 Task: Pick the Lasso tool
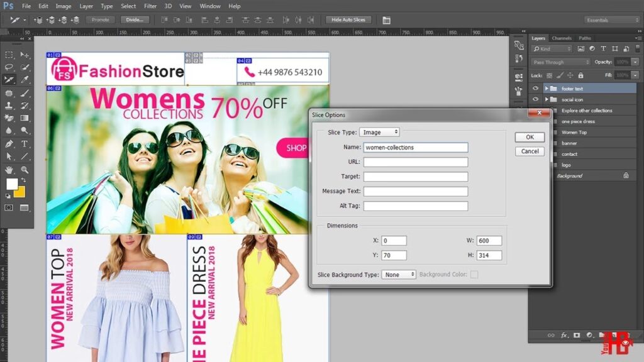[x=9, y=67]
